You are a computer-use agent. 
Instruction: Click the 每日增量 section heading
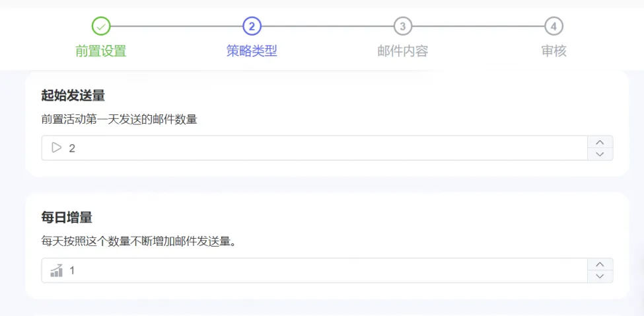point(66,217)
